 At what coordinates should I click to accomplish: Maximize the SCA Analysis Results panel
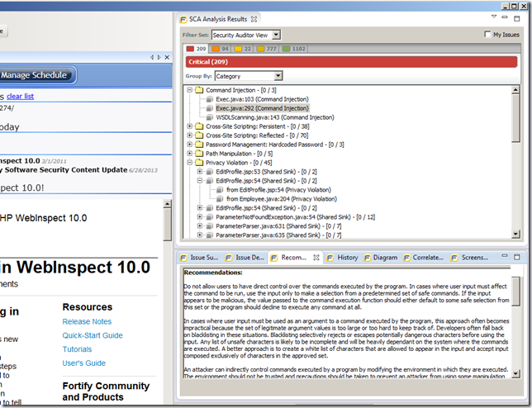click(x=517, y=19)
